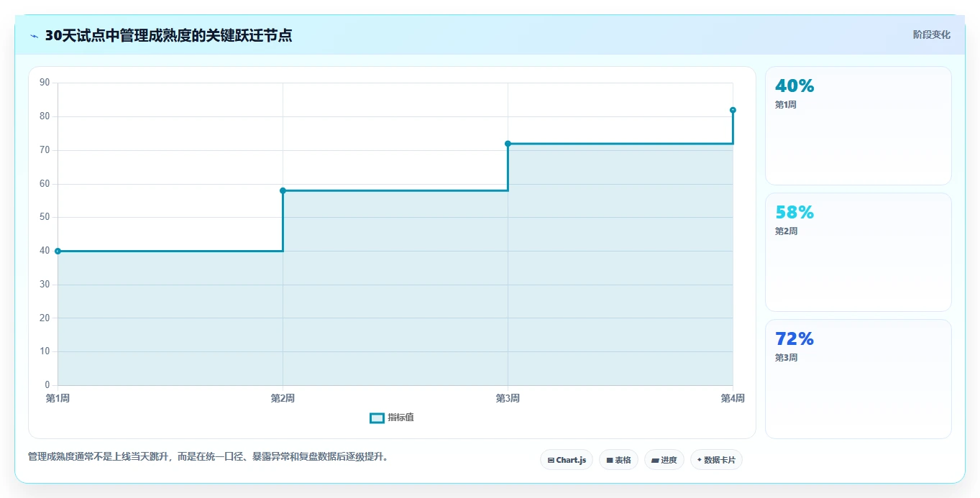Select the 表格 tag pill

618,460
